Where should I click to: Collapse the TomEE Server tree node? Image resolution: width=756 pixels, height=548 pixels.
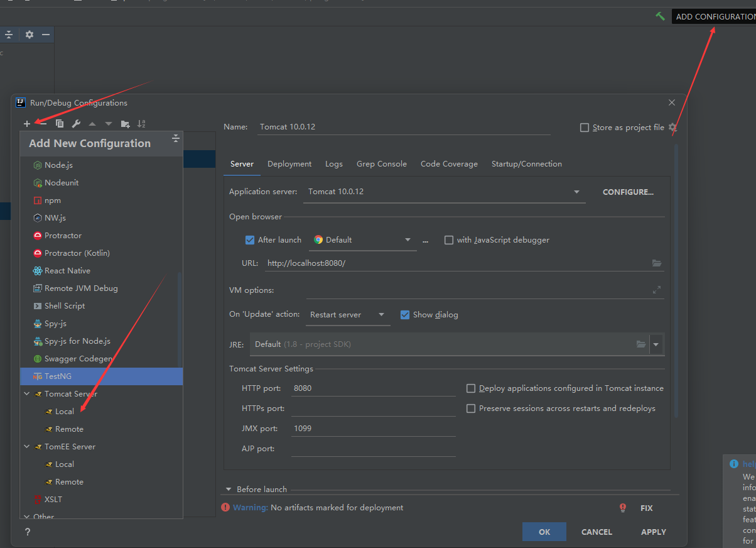[27, 447]
